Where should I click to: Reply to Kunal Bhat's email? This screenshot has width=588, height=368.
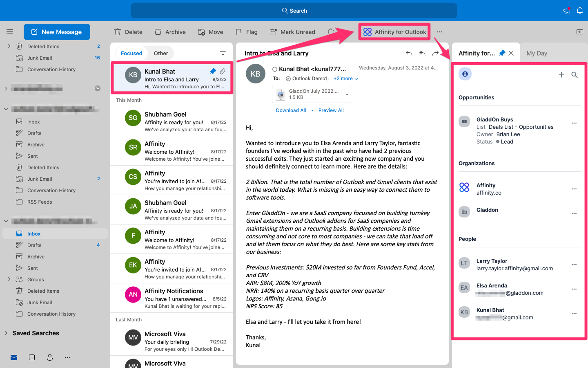click(x=409, y=53)
